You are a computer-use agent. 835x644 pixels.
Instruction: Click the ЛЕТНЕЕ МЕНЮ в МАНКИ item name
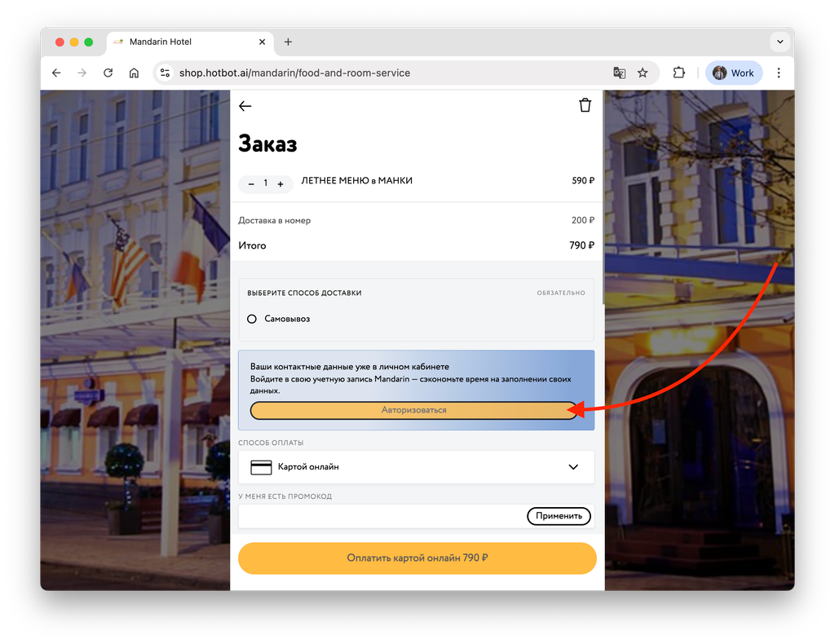tap(357, 181)
